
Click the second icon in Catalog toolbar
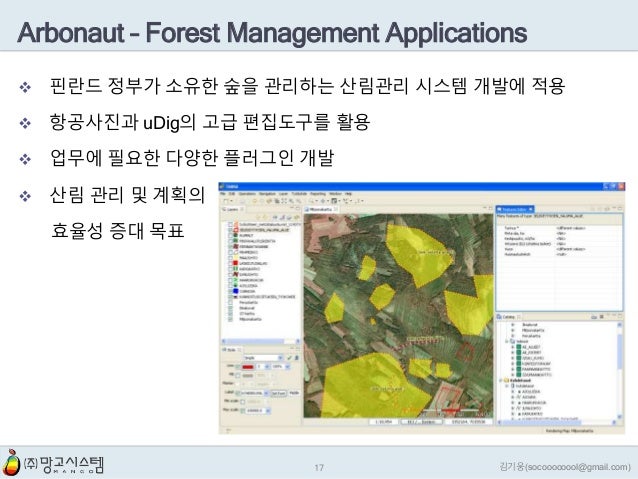(601, 317)
